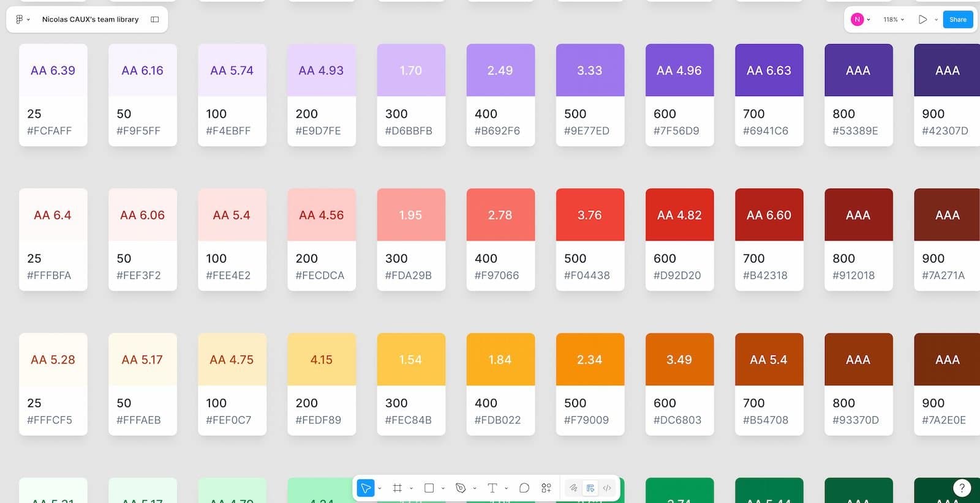This screenshot has width=980, height=503.
Task: Click hex code text #B42318
Action: point(766,275)
